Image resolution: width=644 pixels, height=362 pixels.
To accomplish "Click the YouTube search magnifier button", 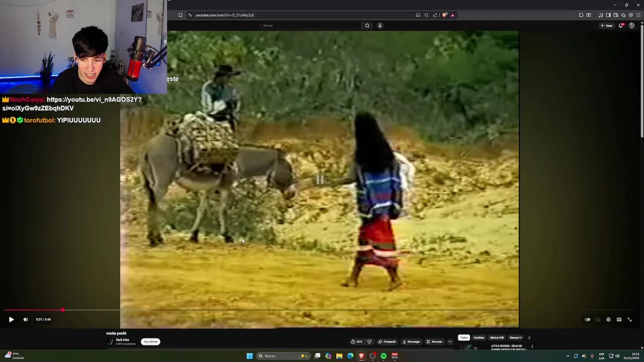I will tap(367, 26).
